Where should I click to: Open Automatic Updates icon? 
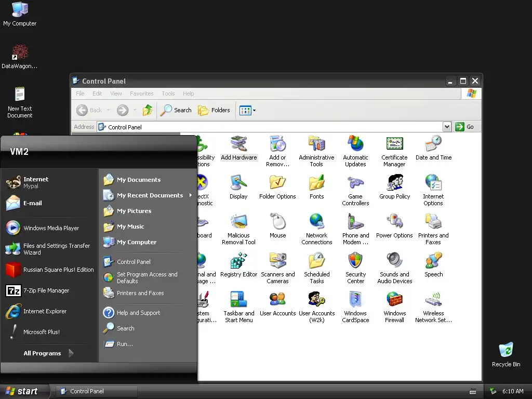pos(355,151)
